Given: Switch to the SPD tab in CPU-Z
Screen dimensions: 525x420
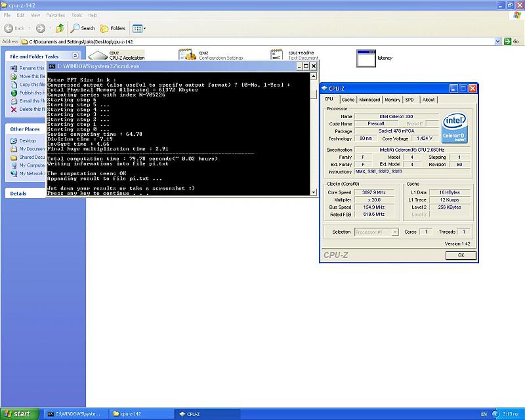Looking at the screenshot, I should click(409, 100).
